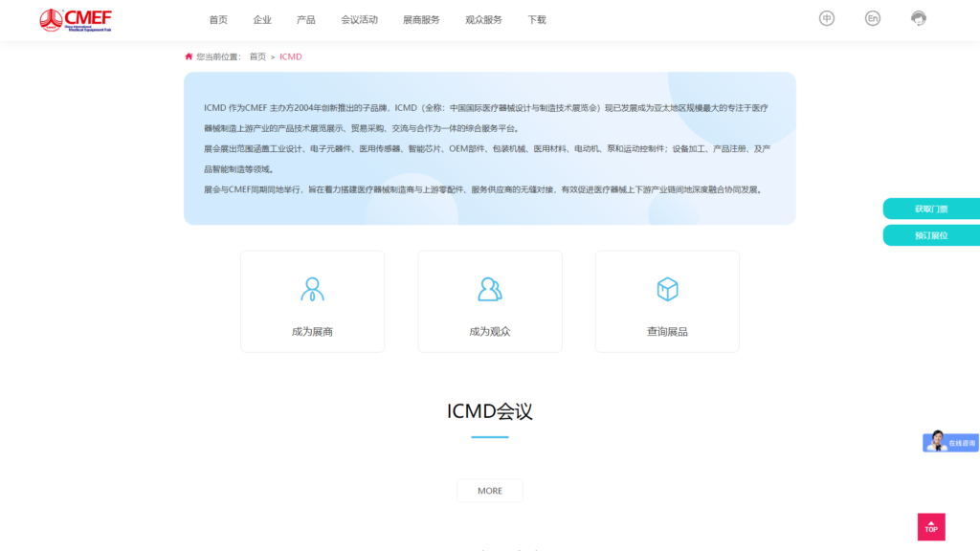Click the ICMD会议 heading
The image size is (980, 551).
click(x=489, y=411)
